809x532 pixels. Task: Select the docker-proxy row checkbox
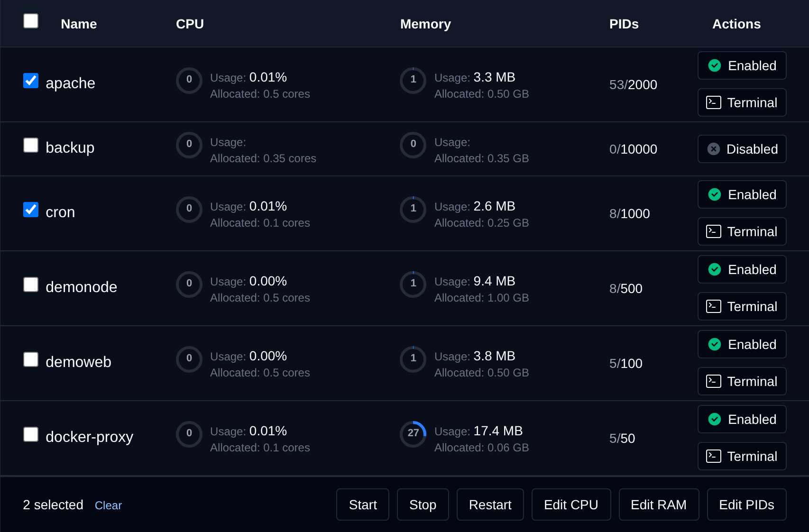coord(31,434)
